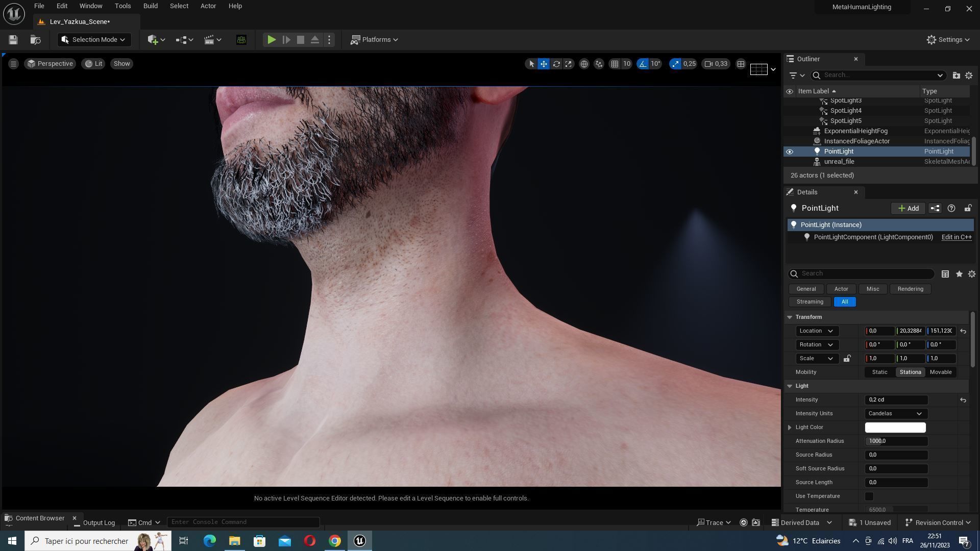Enable the Use Temperature checkbox
This screenshot has height=551, width=980.
click(x=869, y=496)
